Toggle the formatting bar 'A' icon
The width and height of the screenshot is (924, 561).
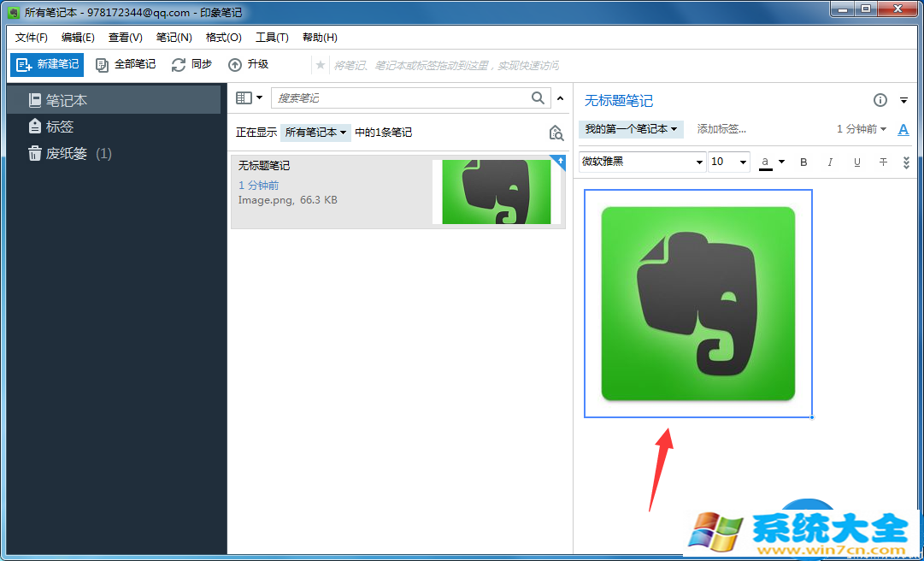point(903,129)
